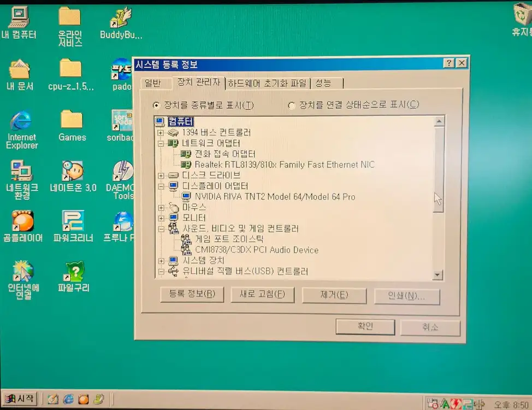Collapse the 네트워크 어댑터 node
The image size is (532, 410).
pos(161,144)
